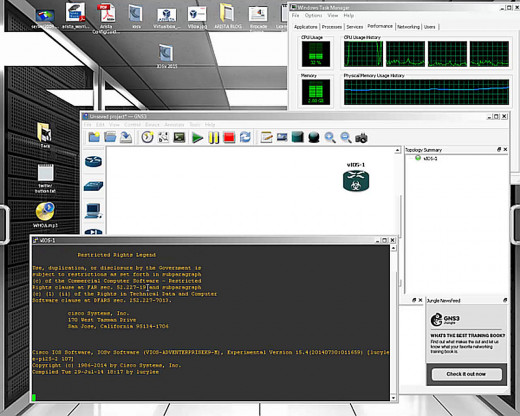Open the GNS3 Control menu
The width and height of the screenshot is (520, 416).
132,125
